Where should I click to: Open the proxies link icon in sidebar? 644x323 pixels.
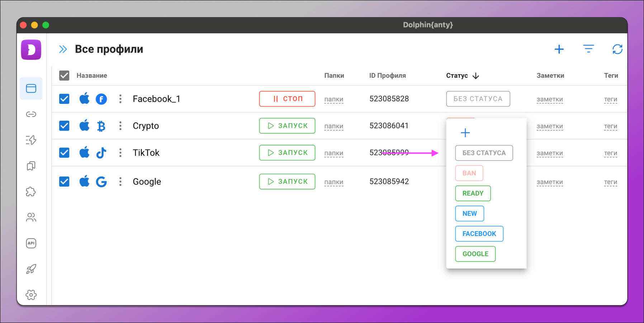coord(31,114)
